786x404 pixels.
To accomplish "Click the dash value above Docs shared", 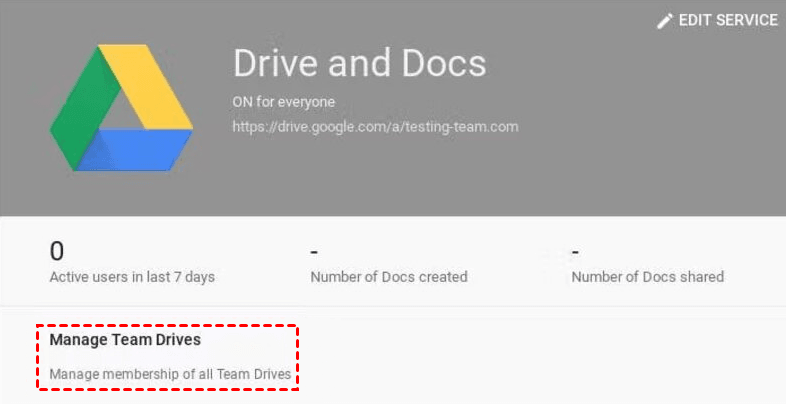I will click(x=575, y=252).
